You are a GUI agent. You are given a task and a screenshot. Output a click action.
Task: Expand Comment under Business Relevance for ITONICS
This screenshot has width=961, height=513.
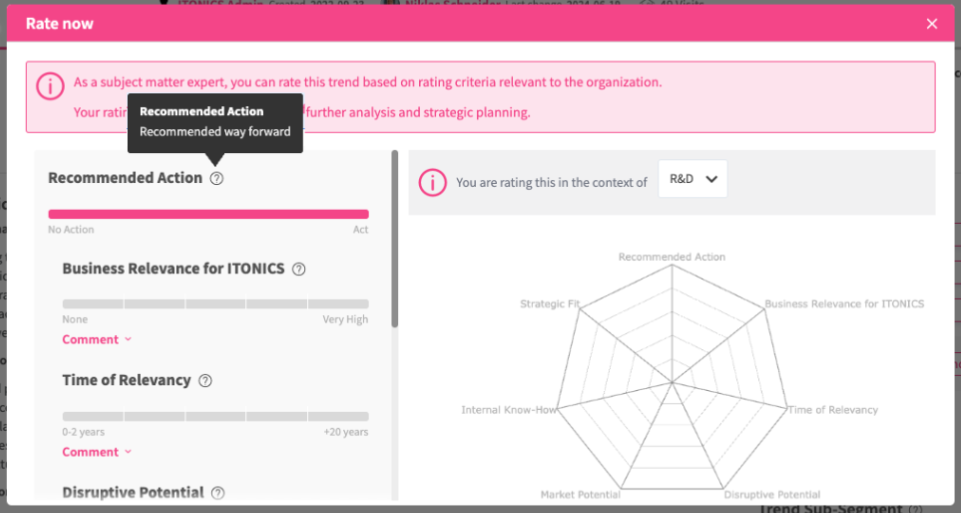coord(97,340)
